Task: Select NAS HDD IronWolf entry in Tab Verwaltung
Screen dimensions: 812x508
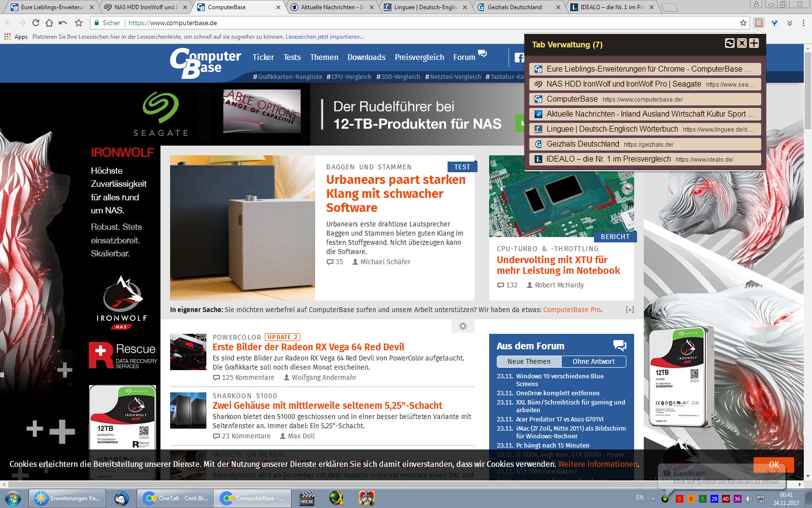Action: click(x=645, y=84)
